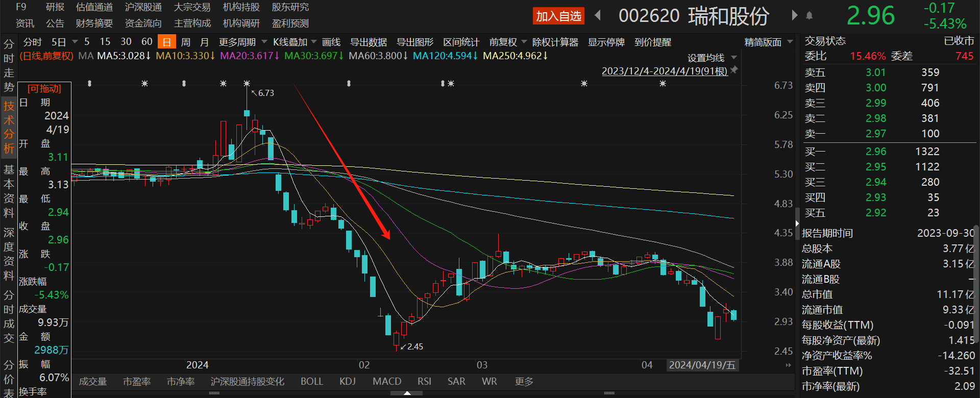Click the double-arrow icon below price axis
The height and width of the screenshot is (398, 980).
788,365
